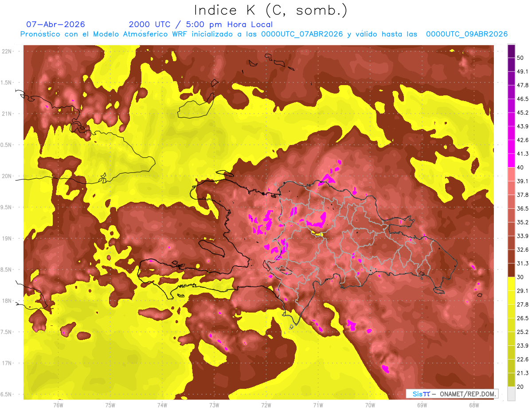Click the yellow 29.1 legend color band
The height and width of the screenshot is (411, 532).
(x=511, y=284)
